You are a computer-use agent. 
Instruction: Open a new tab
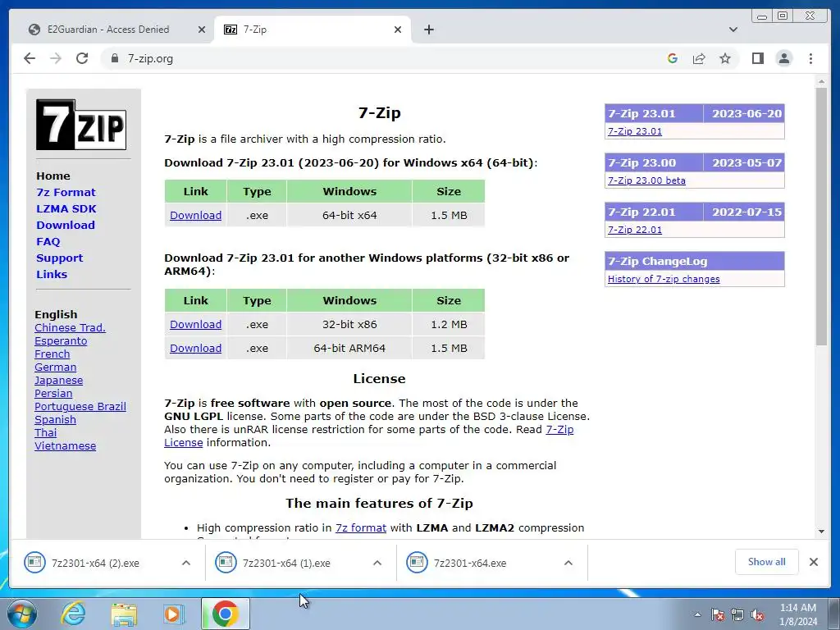[x=428, y=30]
